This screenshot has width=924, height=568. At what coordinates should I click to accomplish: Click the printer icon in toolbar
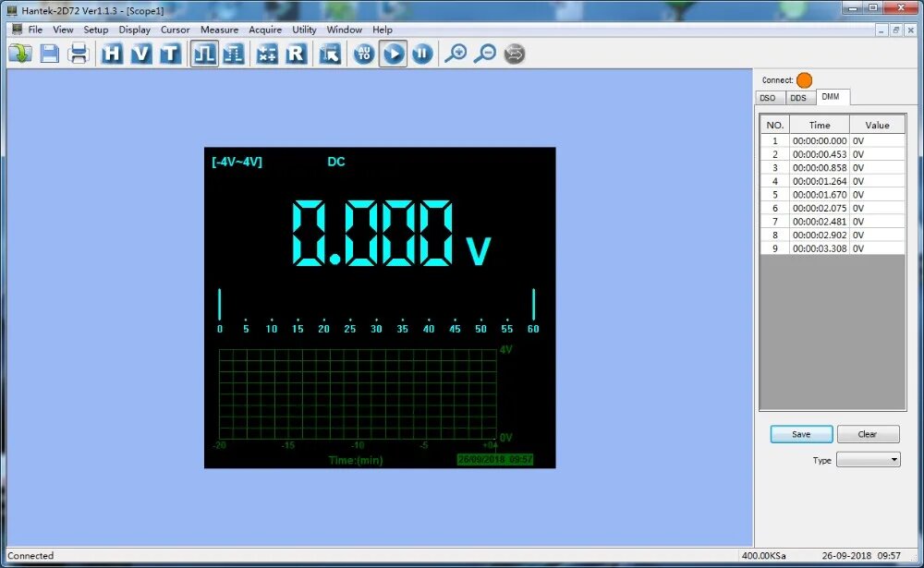79,54
